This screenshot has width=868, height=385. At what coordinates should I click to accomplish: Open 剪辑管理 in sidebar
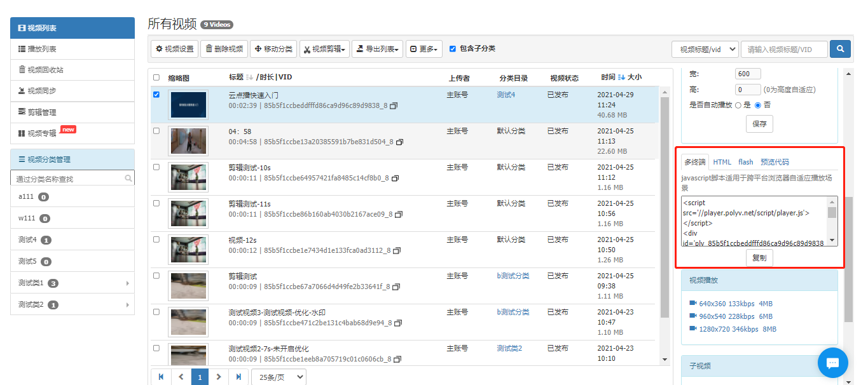72,112
